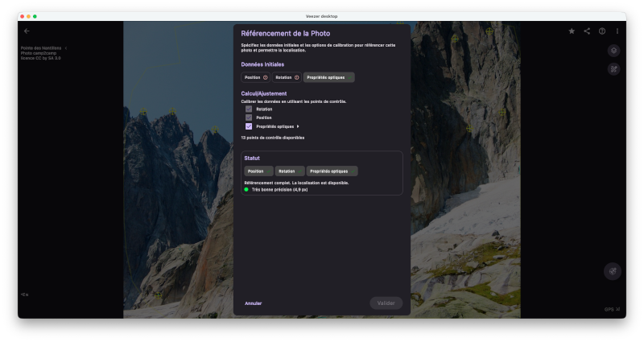Open Propriétés optiques chip under Données Initiales
The height and width of the screenshot is (342, 644).
[329, 77]
